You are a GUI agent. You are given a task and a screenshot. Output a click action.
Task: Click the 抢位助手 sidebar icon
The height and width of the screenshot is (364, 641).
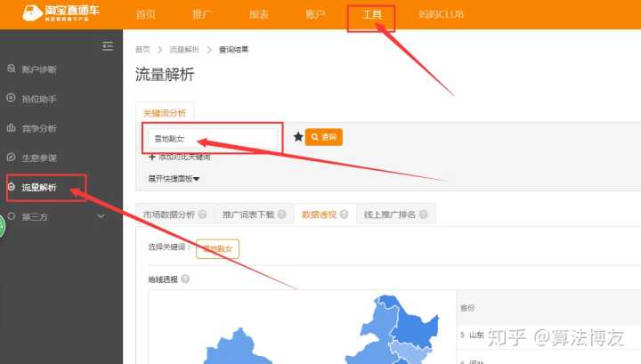[11, 98]
